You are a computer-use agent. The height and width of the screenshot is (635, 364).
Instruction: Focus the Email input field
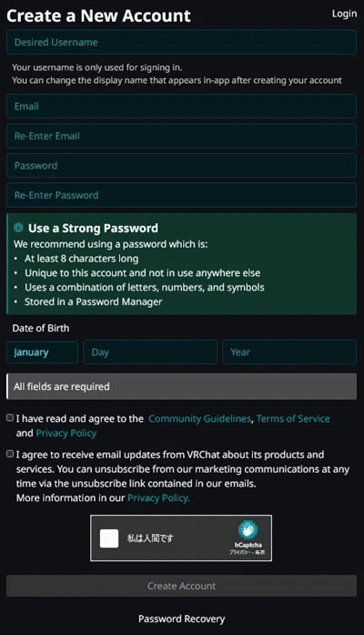point(182,106)
